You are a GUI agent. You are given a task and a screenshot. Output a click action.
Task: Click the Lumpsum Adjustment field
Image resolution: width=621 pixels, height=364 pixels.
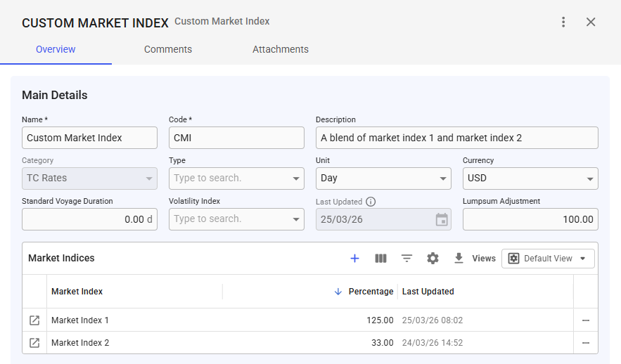(530, 219)
